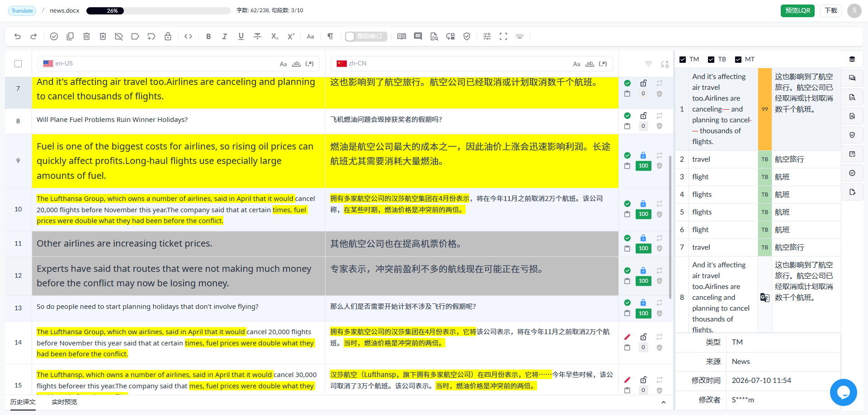This screenshot has width=868, height=415.
Task: Toggle the track changes switch
Action: pyautogui.click(x=366, y=37)
